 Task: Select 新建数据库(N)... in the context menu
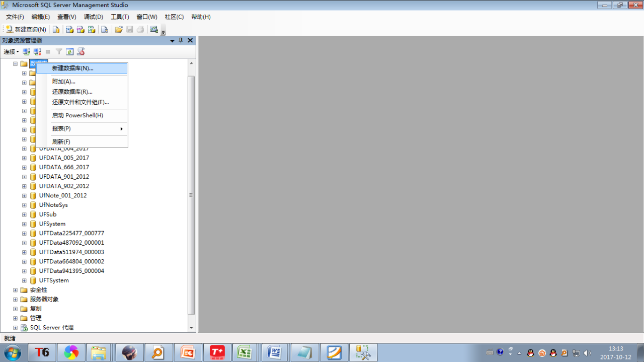click(82, 68)
